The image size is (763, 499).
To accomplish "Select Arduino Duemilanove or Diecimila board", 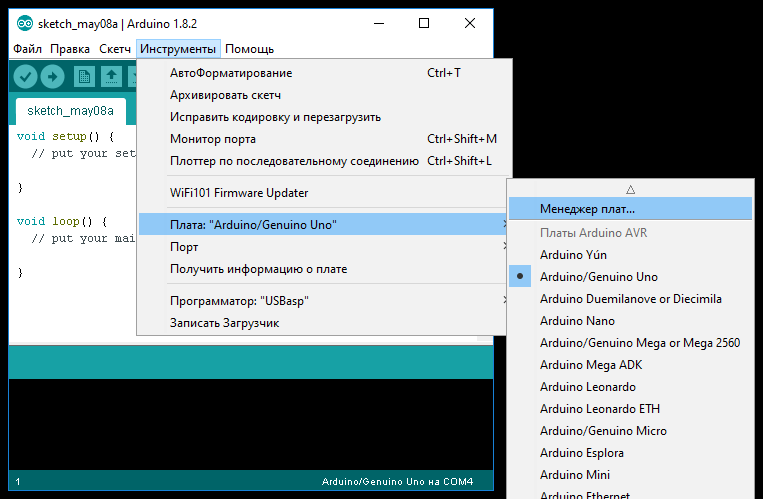I will pyautogui.click(x=630, y=298).
